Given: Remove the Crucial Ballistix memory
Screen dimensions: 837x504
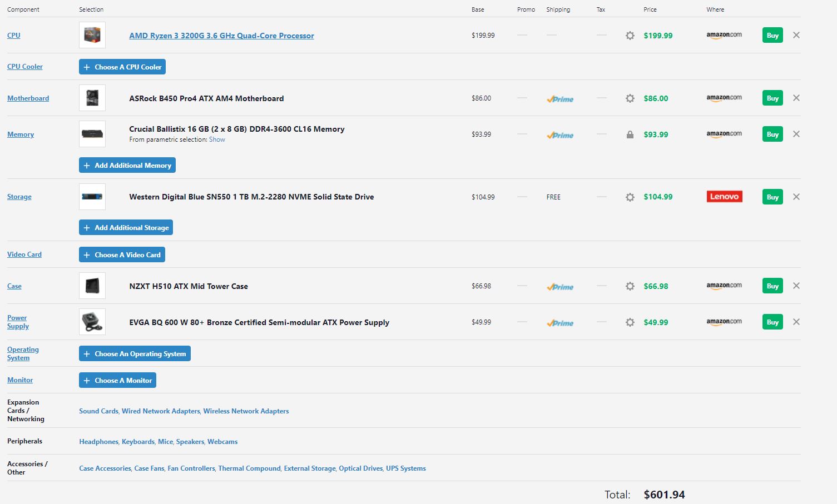Looking at the screenshot, I should (796, 134).
